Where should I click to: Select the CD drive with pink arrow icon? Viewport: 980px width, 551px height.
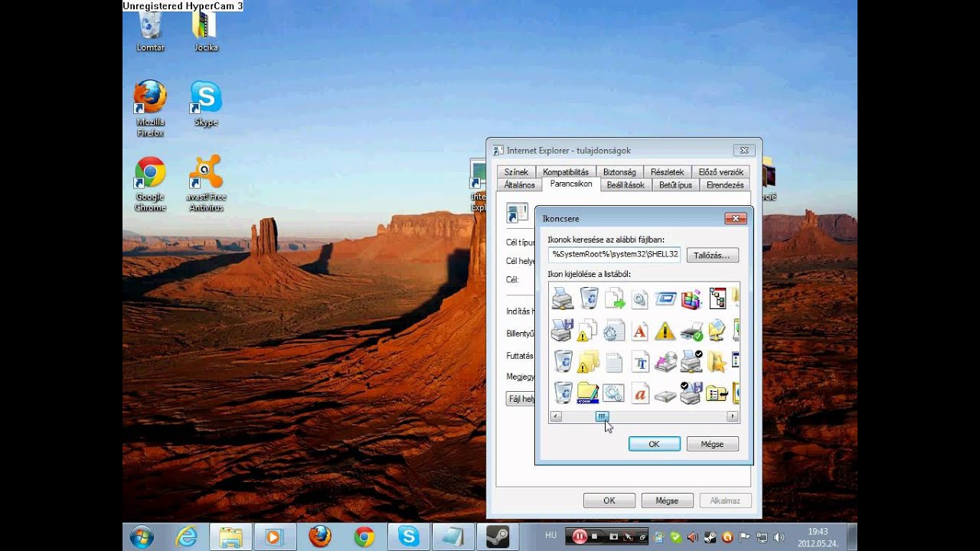[x=665, y=361]
